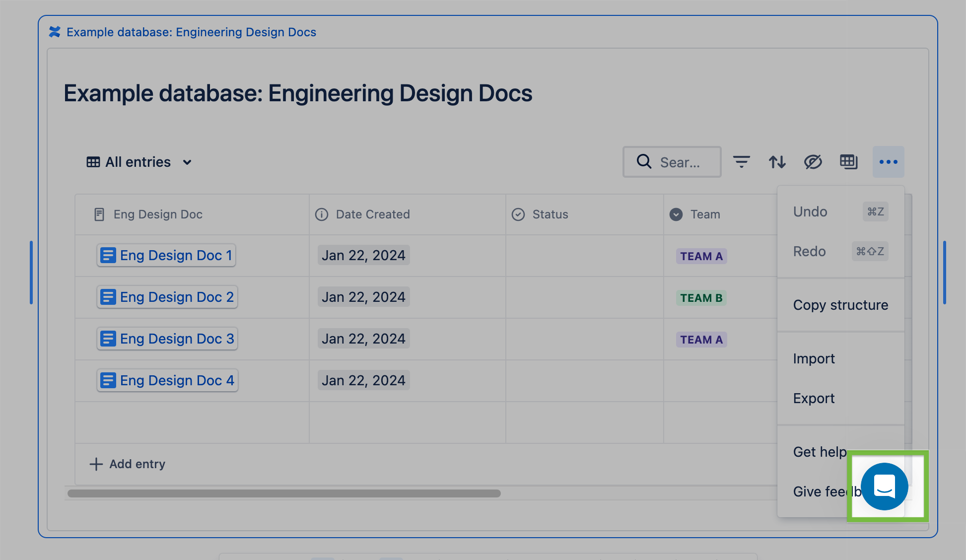Click the Status column header

[x=585, y=214]
